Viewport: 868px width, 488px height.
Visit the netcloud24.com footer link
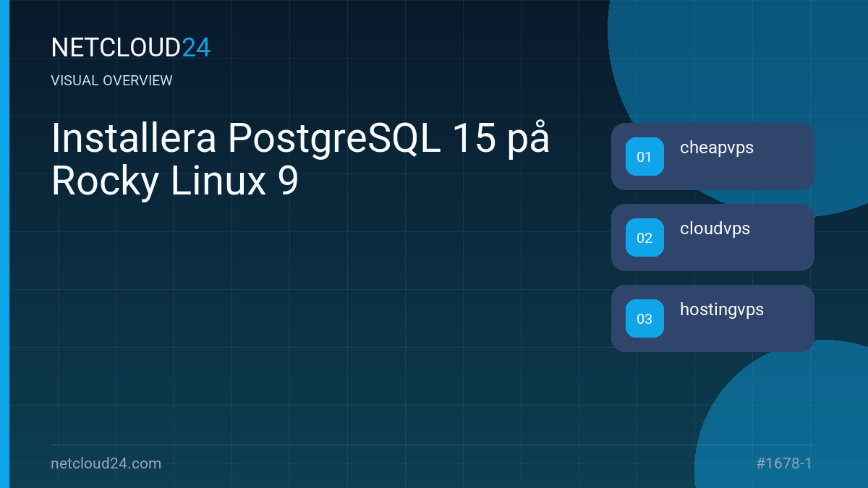click(x=106, y=463)
